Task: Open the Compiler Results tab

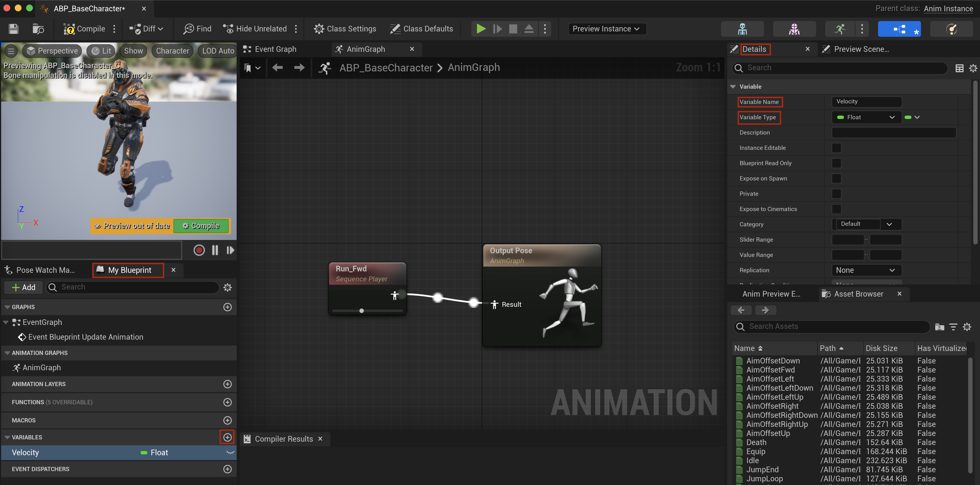Action: pos(283,439)
